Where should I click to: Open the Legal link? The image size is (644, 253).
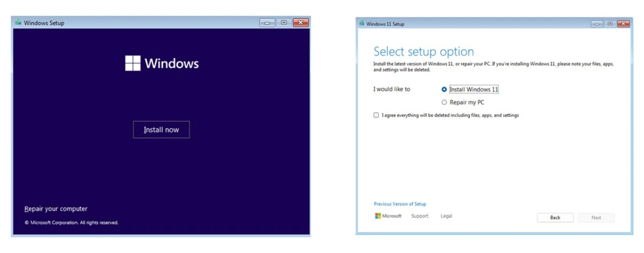(446, 216)
